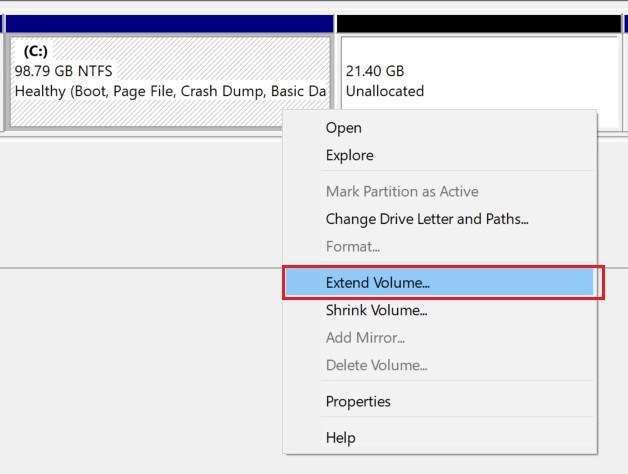Click the "(C:)" drive letter label

[36, 51]
